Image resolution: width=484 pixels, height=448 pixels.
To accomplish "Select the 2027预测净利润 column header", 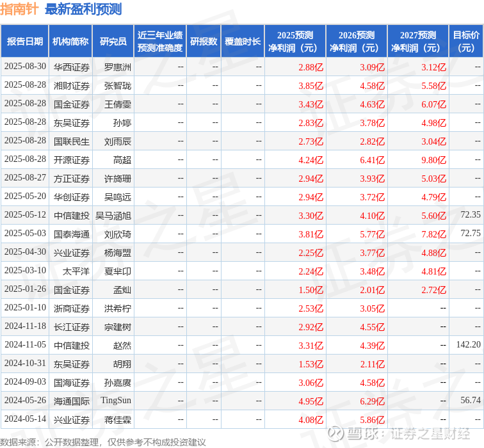I will point(418,42).
